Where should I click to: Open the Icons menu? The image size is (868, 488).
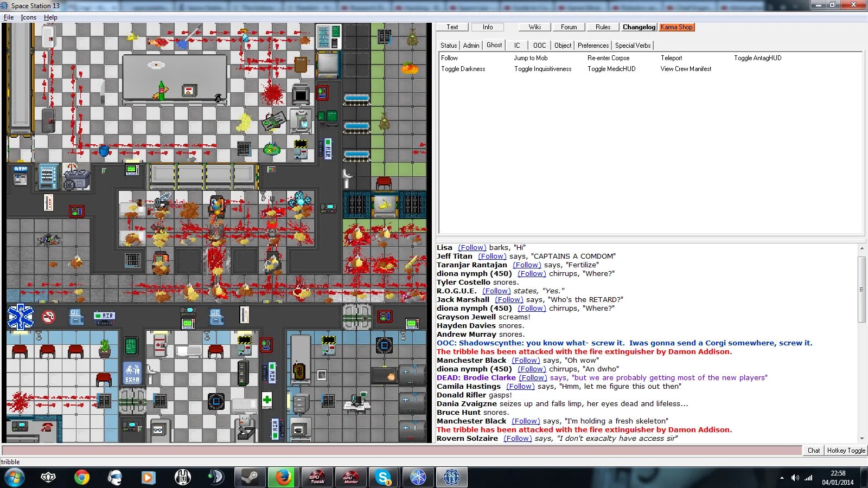[x=28, y=17]
